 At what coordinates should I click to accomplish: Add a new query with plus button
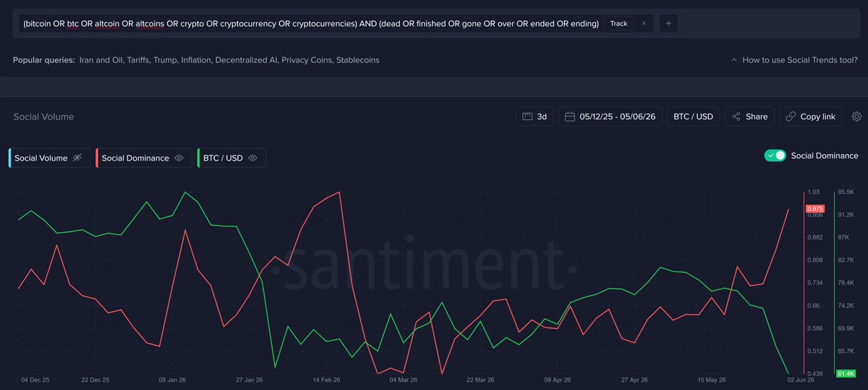click(x=668, y=23)
